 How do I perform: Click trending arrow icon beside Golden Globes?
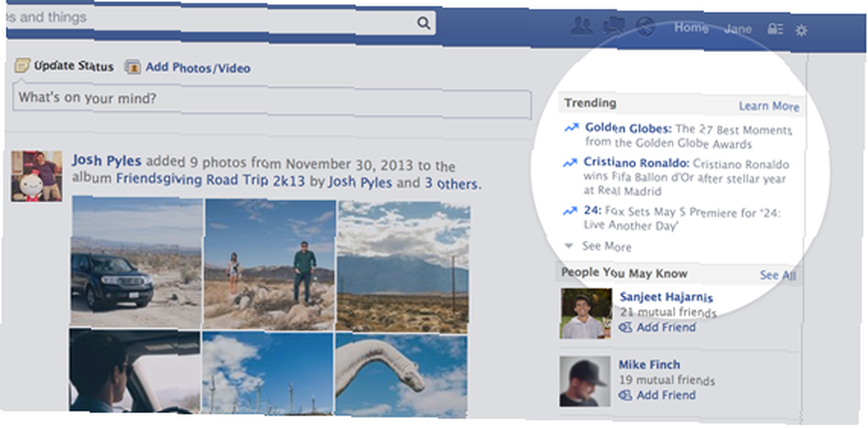[x=571, y=128]
